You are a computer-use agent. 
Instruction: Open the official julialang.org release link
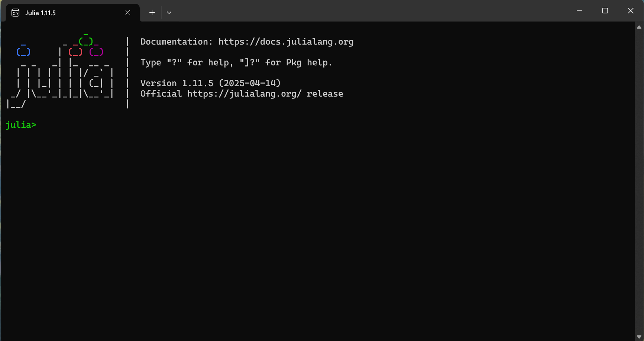244,94
